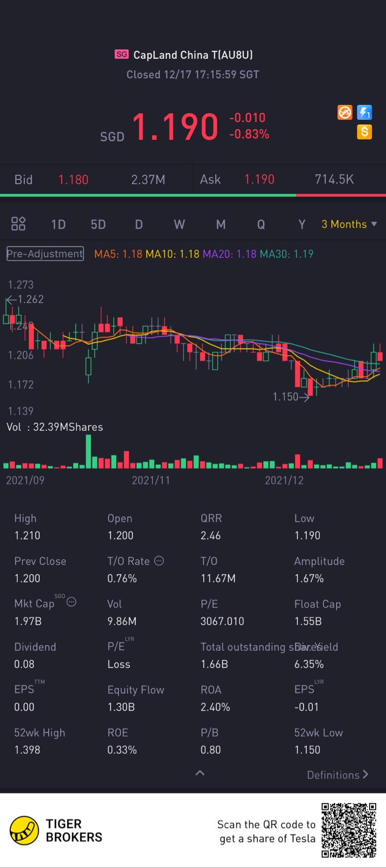Open Mkt Cap currency options icon
The height and width of the screenshot is (868, 386).
point(72,602)
